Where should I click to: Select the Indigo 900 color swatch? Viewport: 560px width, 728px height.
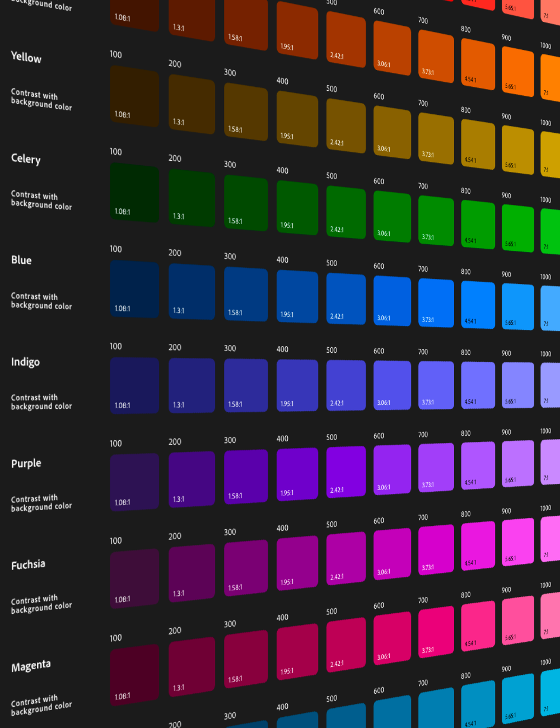[517, 384]
